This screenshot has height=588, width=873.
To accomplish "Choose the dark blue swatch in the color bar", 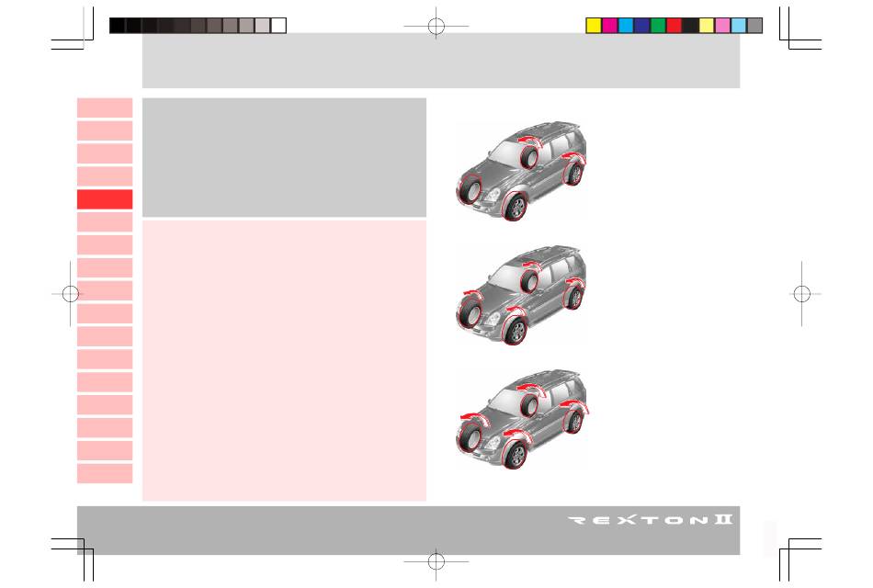I will (x=642, y=26).
